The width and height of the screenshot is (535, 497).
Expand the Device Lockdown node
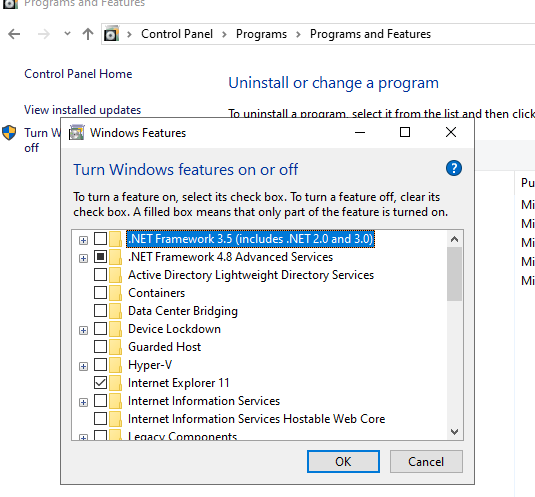pyautogui.click(x=83, y=331)
